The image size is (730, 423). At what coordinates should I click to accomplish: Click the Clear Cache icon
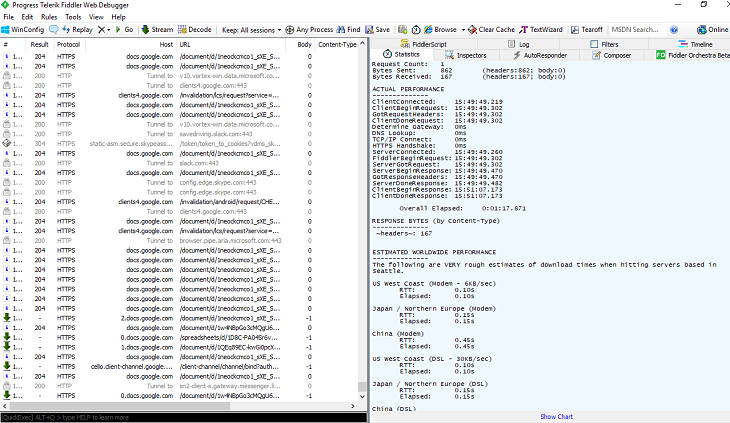pyautogui.click(x=473, y=29)
